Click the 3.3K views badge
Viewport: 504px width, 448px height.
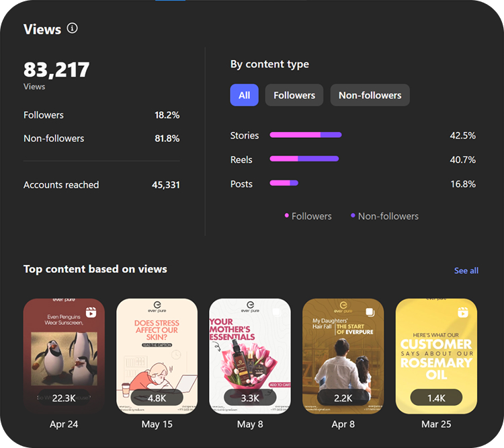click(x=250, y=398)
